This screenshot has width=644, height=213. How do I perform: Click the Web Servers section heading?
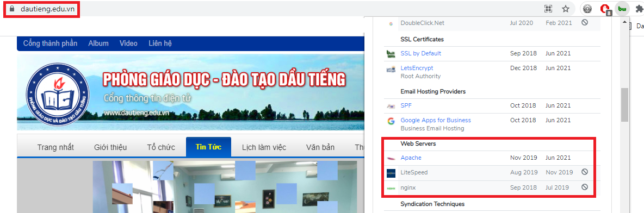[418, 143]
